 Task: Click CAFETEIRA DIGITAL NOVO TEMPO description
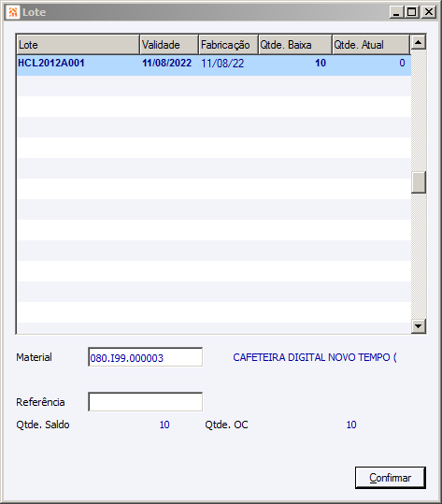[315, 357]
